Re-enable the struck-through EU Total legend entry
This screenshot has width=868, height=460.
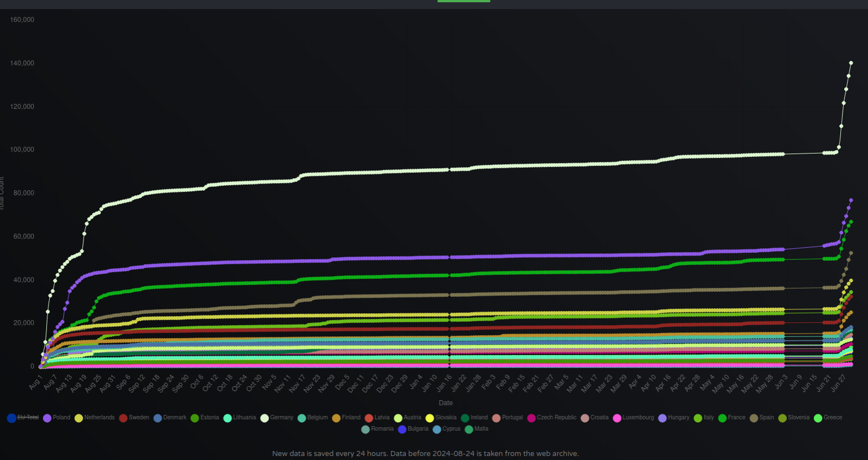(x=23, y=418)
